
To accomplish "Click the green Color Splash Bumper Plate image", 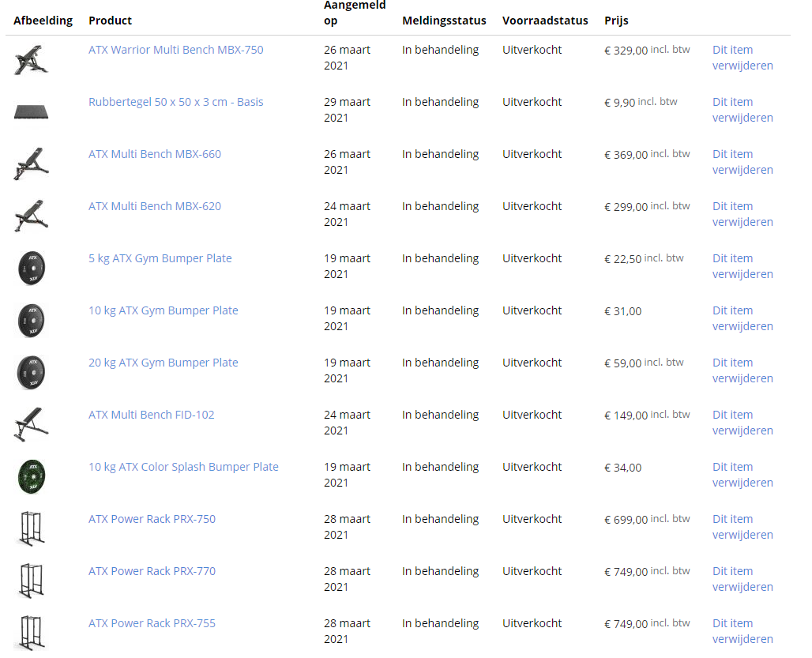I will [x=32, y=476].
